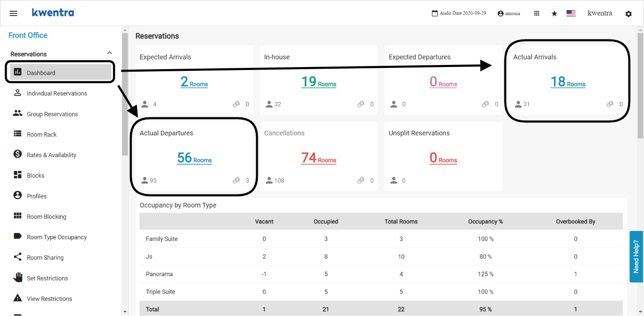Click the Blocks icon

pyautogui.click(x=18, y=175)
